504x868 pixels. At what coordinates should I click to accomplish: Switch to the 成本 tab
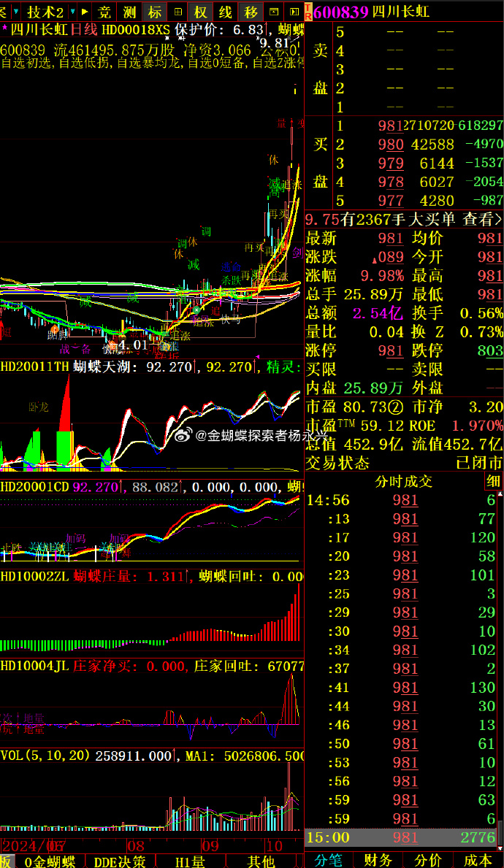pos(478,860)
